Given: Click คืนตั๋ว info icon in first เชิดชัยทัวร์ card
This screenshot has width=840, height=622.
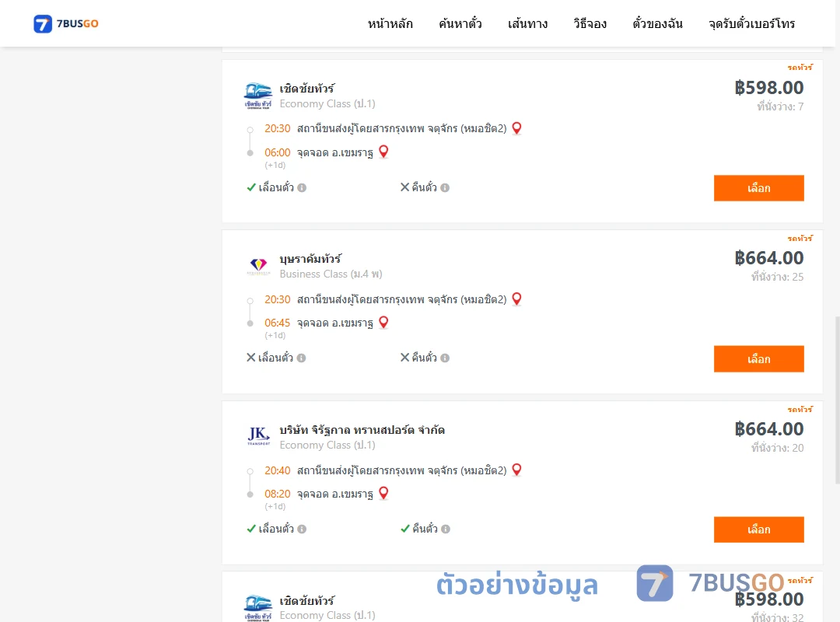Looking at the screenshot, I should pyautogui.click(x=445, y=187).
